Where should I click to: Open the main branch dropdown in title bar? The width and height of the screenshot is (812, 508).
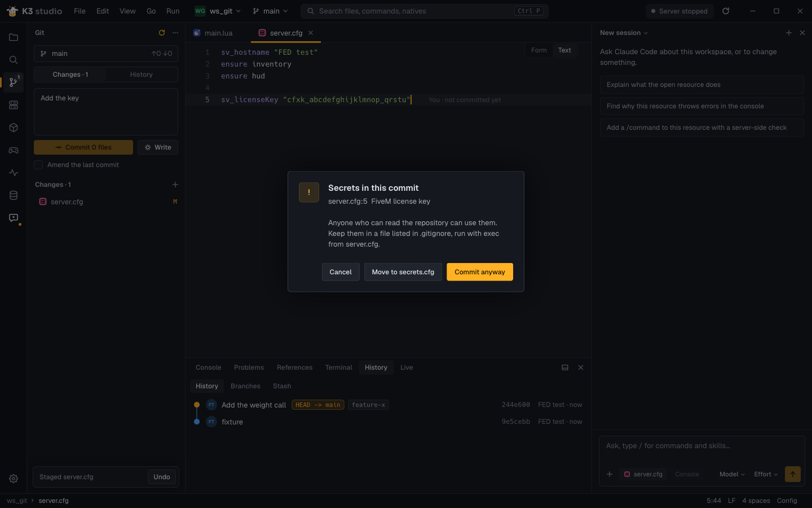tap(271, 11)
